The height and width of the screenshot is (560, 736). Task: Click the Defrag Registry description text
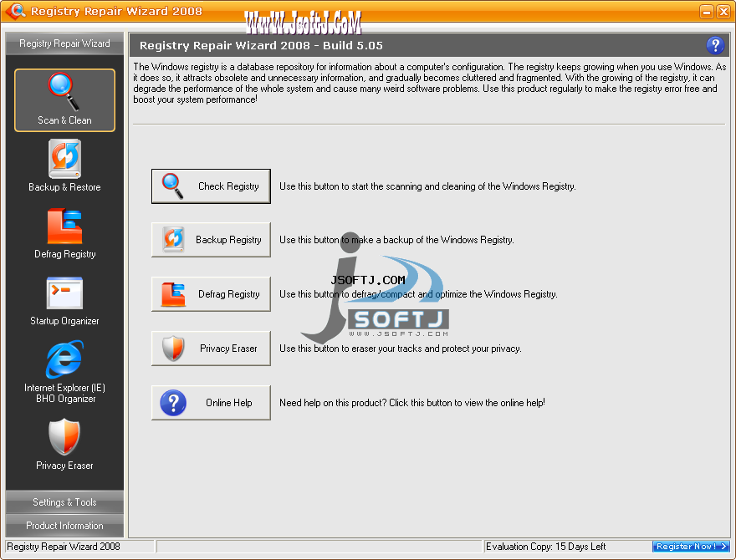(x=418, y=294)
